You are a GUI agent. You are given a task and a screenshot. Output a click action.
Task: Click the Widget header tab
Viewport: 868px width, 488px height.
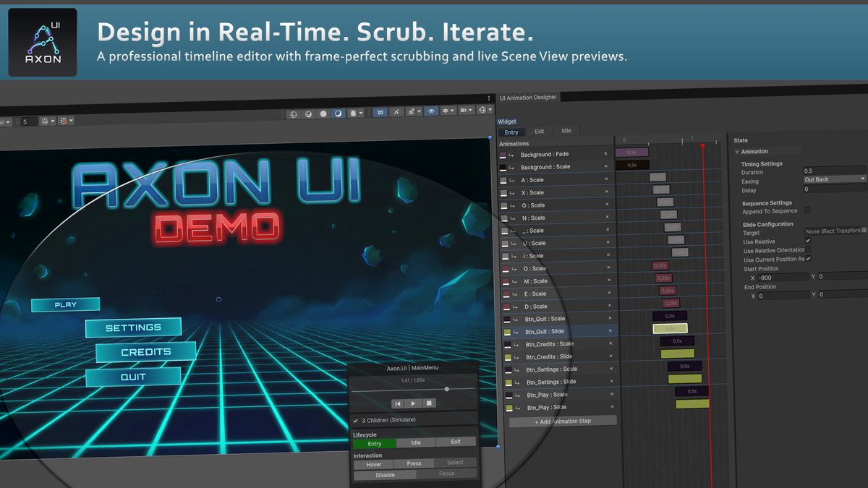(x=506, y=121)
